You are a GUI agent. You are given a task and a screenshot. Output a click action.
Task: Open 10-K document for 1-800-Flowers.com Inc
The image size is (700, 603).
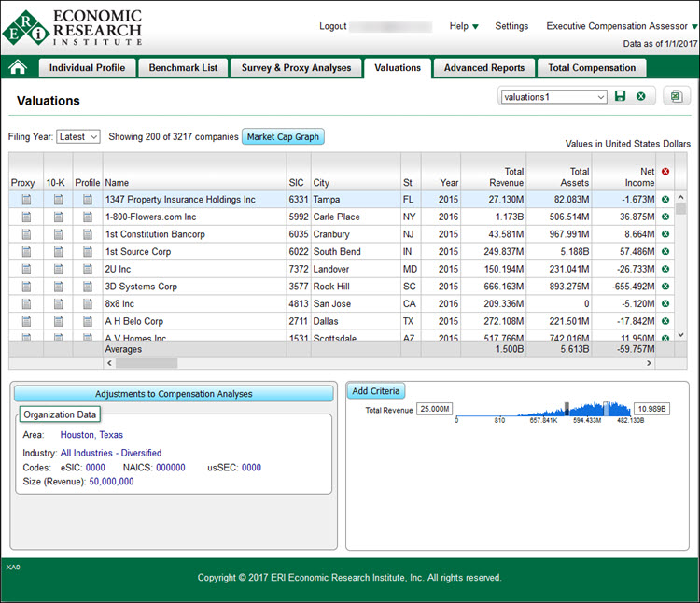click(x=58, y=217)
